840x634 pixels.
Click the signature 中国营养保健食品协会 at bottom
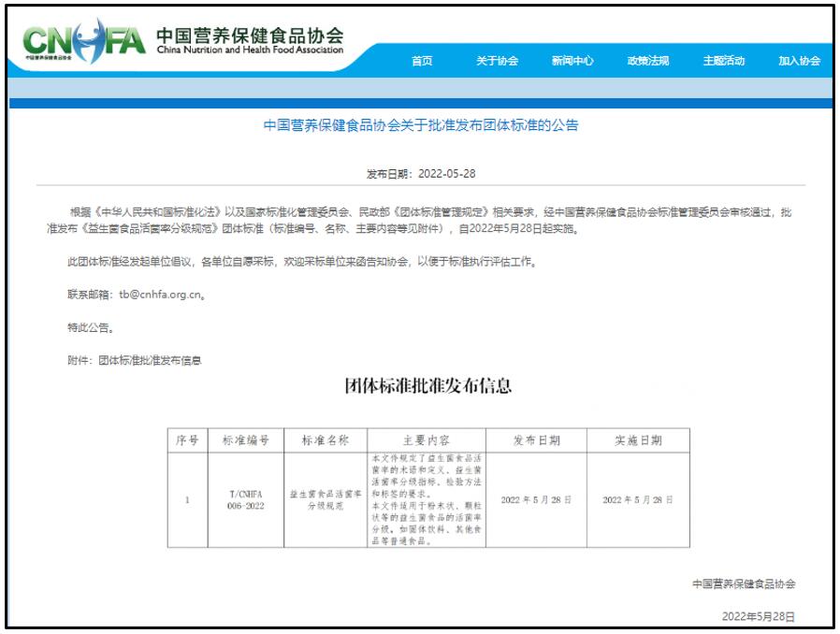pos(744,584)
